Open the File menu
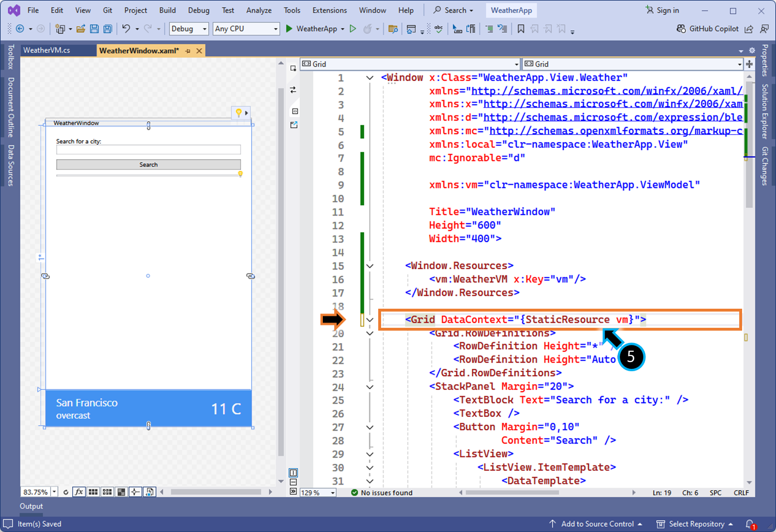 (33, 10)
